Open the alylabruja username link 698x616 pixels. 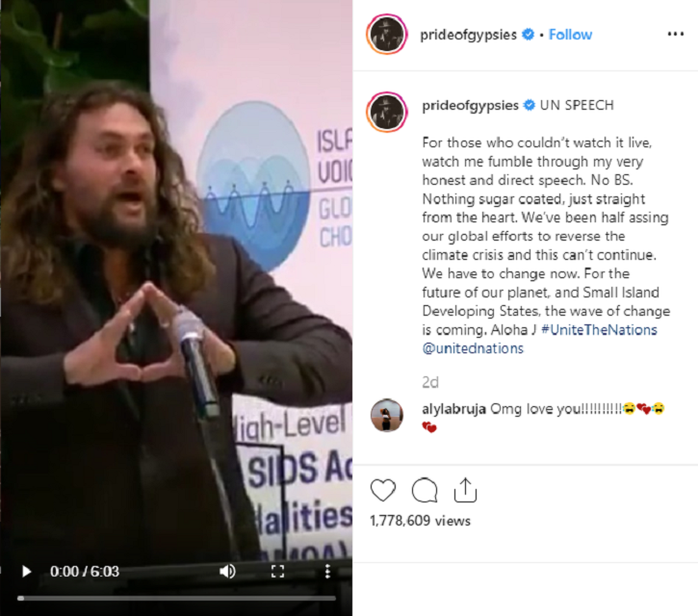tap(453, 409)
